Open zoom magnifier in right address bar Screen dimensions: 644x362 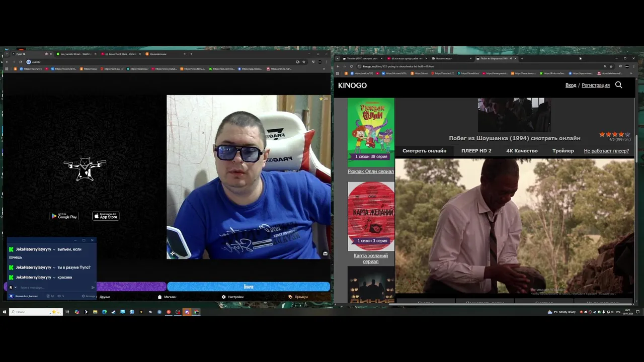coord(605,66)
